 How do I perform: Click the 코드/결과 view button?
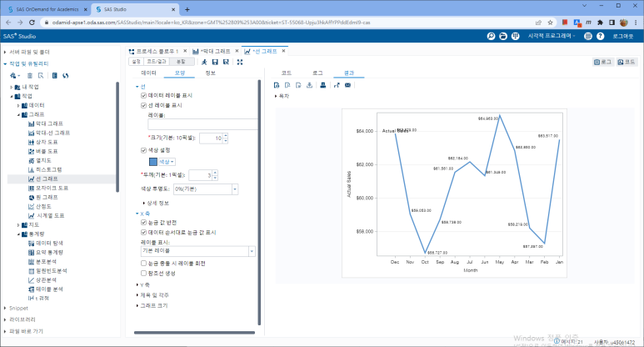click(157, 62)
